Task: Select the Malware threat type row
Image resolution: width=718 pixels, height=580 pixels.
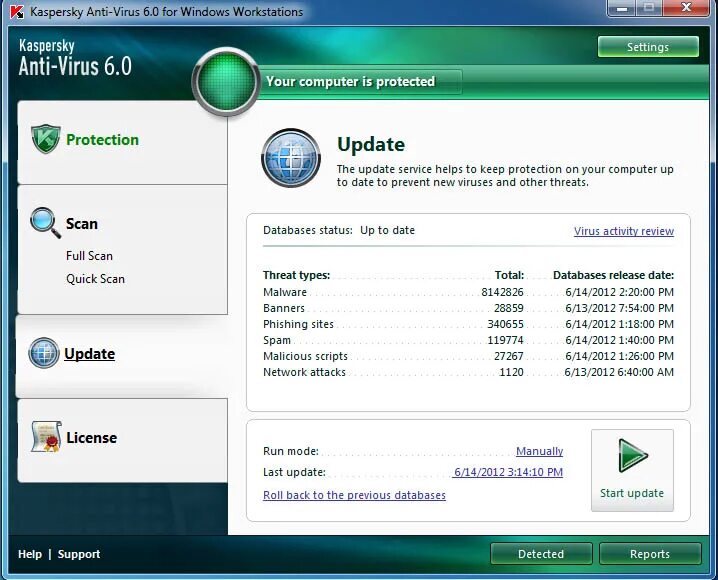Action: click(x=468, y=292)
